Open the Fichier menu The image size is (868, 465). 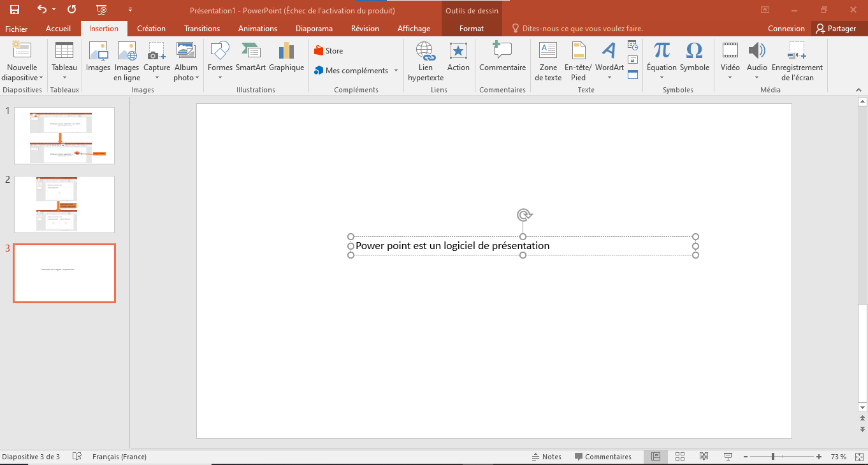pyautogui.click(x=17, y=29)
